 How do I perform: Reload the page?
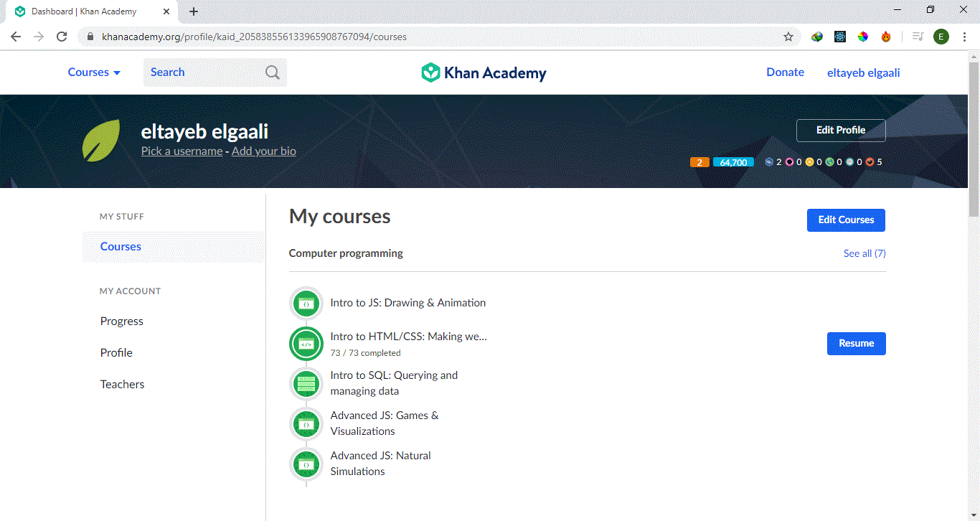tap(62, 37)
